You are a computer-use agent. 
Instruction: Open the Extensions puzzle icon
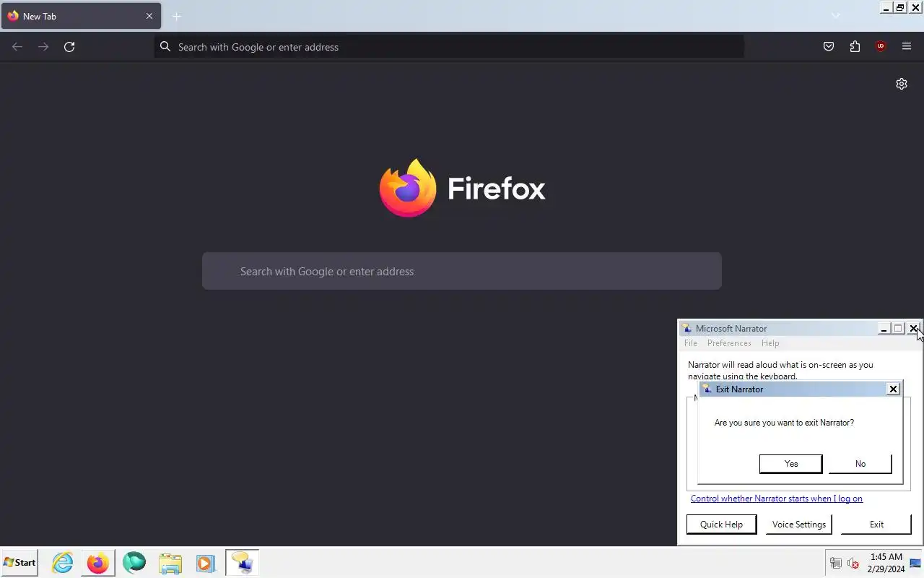click(x=855, y=47)
